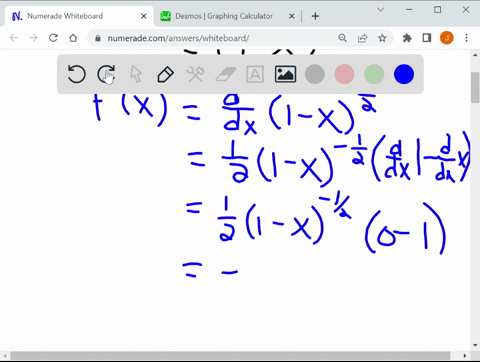Open the zoom magnifier in address bar
480x362 pixels.
click(342, 38)
